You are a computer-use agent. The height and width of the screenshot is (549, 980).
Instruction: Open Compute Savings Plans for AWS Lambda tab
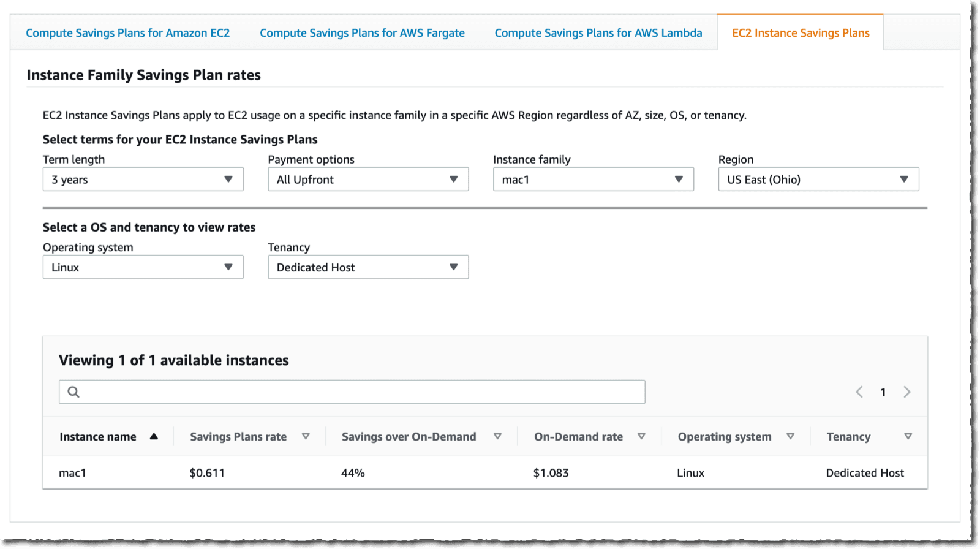[x=598, y=33]
